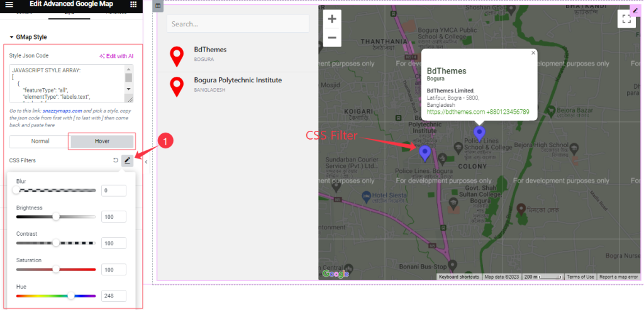Click the Blur slider handle
This screenshot has width=644, height=310.
tap(16, 190)
